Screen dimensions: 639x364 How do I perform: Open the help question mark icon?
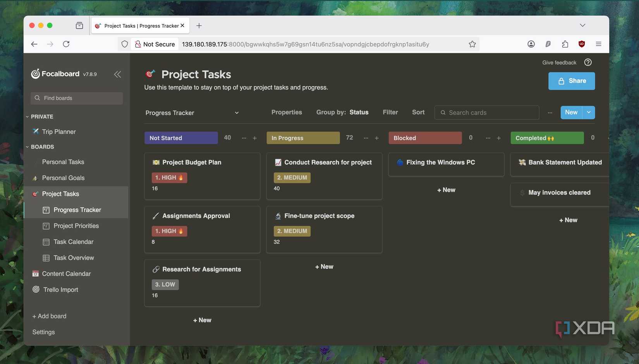click(587, 62)
